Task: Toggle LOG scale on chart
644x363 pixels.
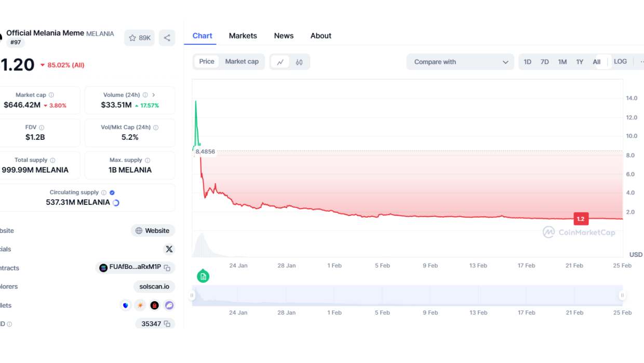Action: point(620,61)
